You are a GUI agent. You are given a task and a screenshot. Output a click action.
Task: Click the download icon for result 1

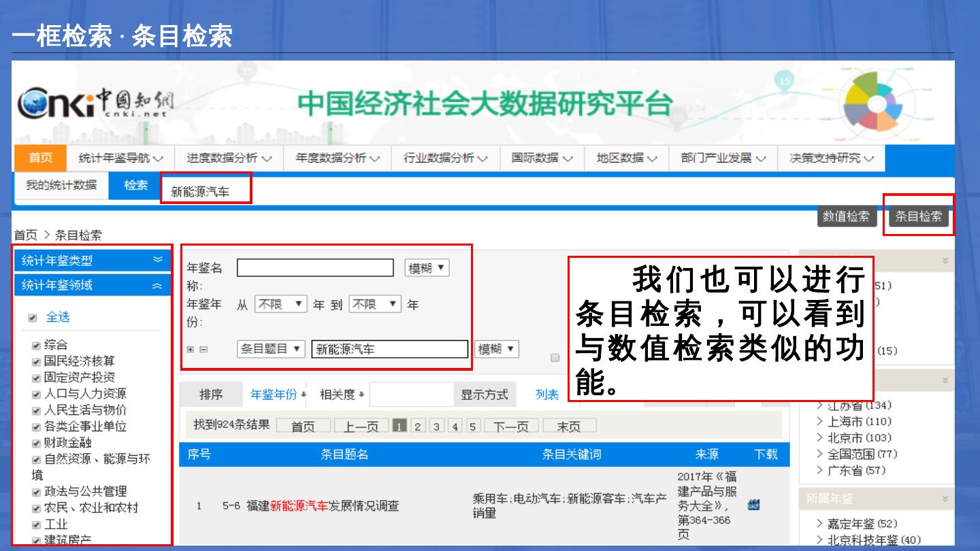coord(753,505)
